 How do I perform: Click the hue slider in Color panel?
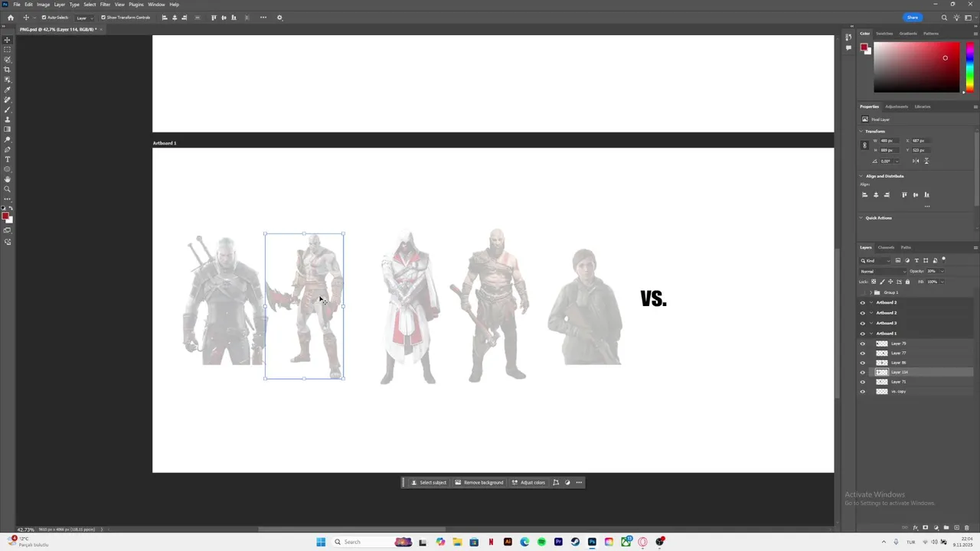970,67
